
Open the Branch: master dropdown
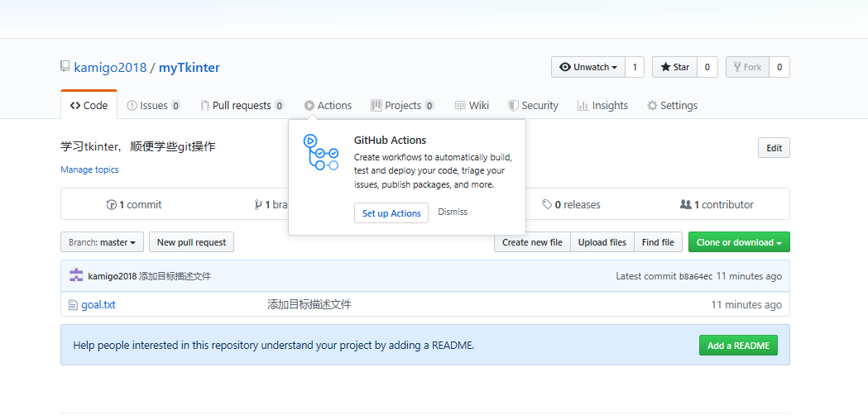point(103,241)
